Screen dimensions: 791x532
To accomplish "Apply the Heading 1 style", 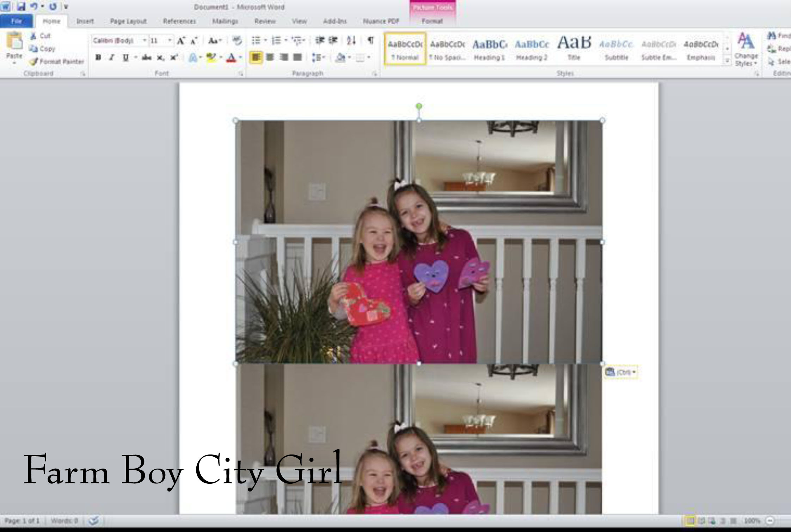I will [x=489, y=49].
